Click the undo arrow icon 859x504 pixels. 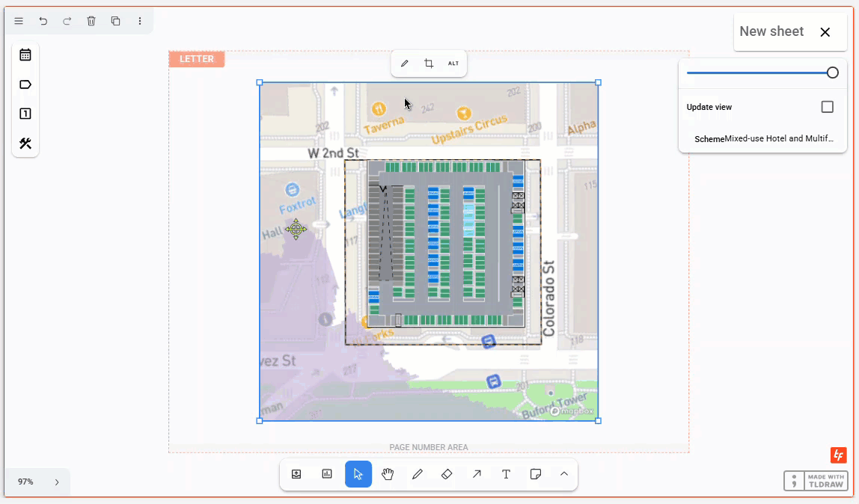[43, 21]
